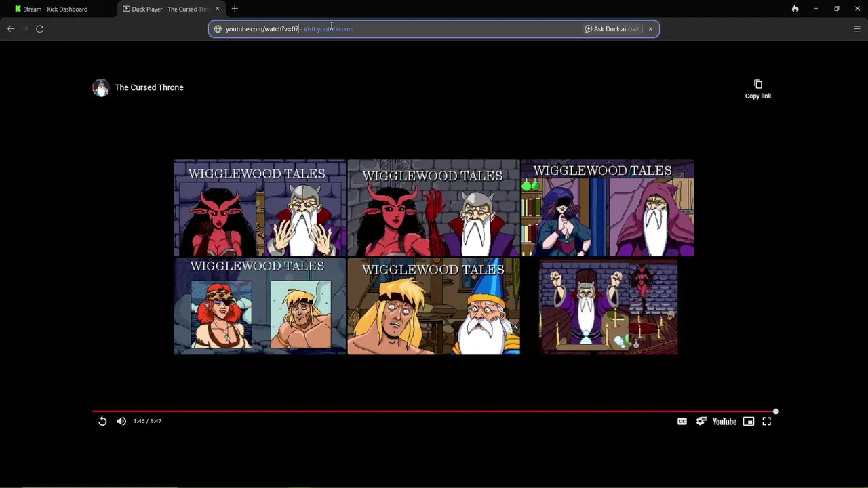Go back to previous page
868x488 pixels.
pos(11,28)
